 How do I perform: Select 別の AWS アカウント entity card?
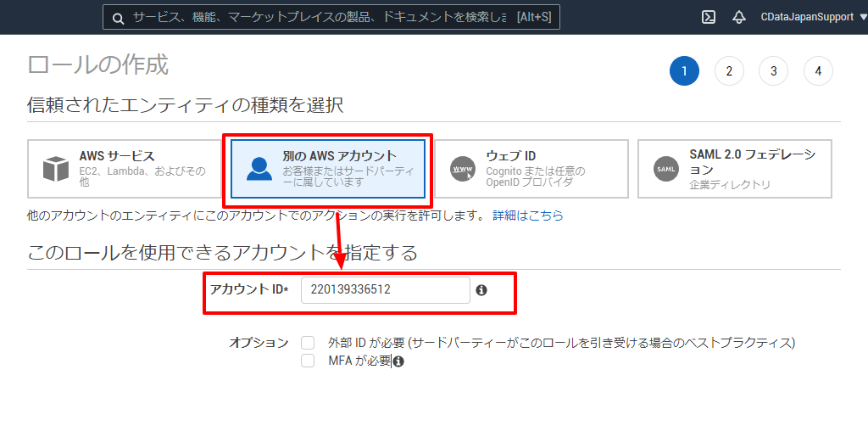[328, 169]
